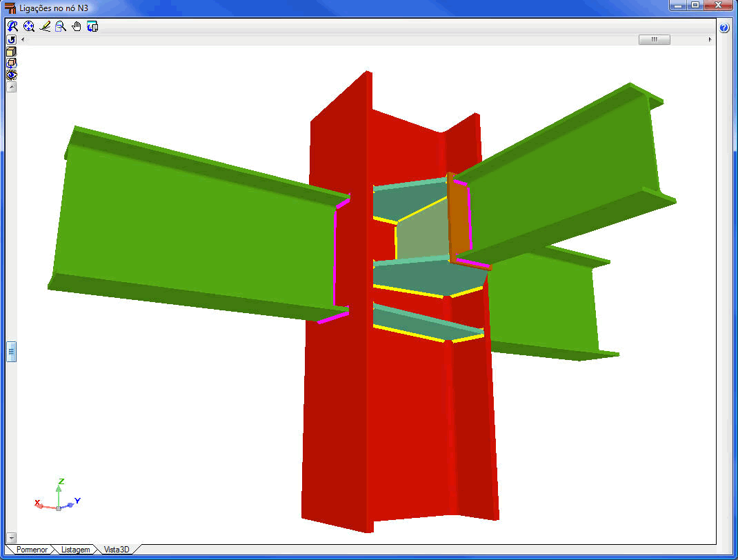Switch to the Pormenor tab
The image size is (738, 560).
[x=32, y=550]
